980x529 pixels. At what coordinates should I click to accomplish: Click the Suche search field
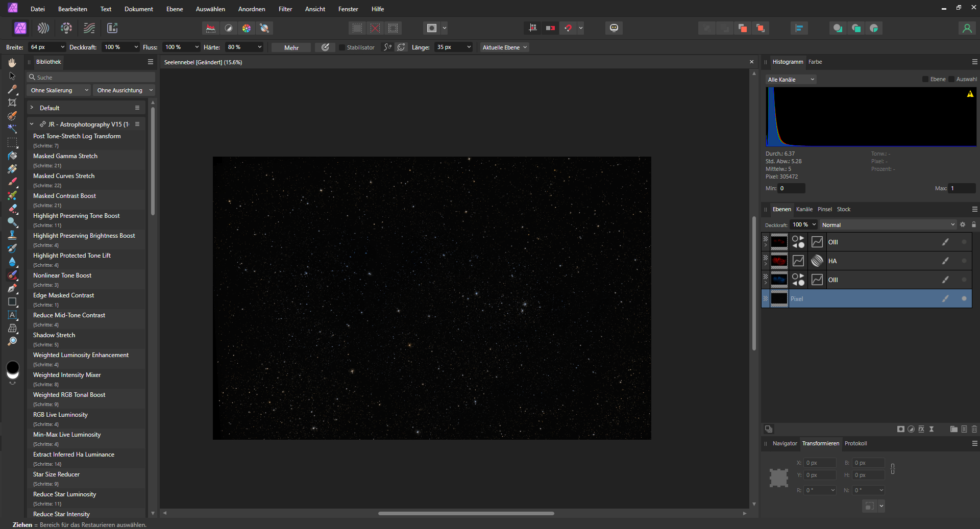coord(91,77)
